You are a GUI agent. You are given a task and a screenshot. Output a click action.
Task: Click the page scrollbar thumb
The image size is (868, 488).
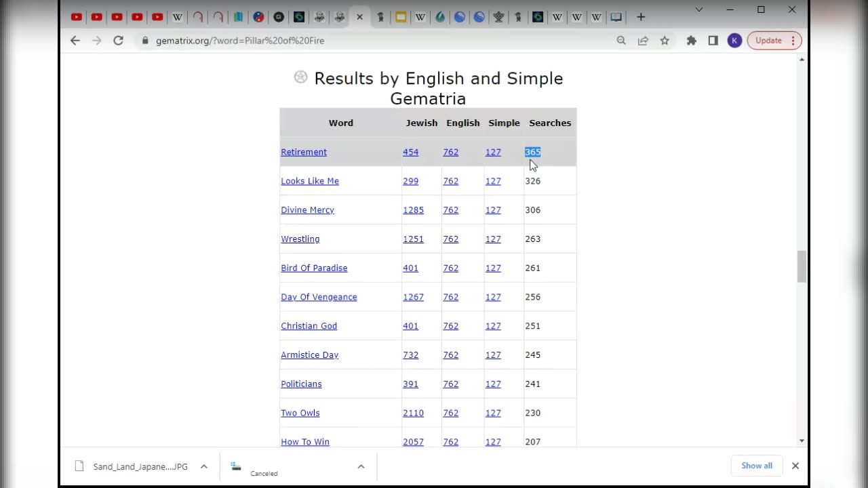click(x=802, y=266)
